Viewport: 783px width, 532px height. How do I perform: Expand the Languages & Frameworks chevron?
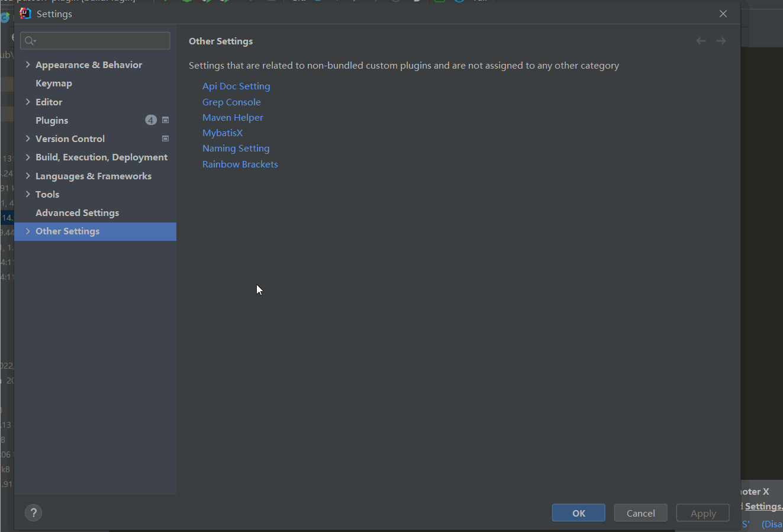pos(28,176)
